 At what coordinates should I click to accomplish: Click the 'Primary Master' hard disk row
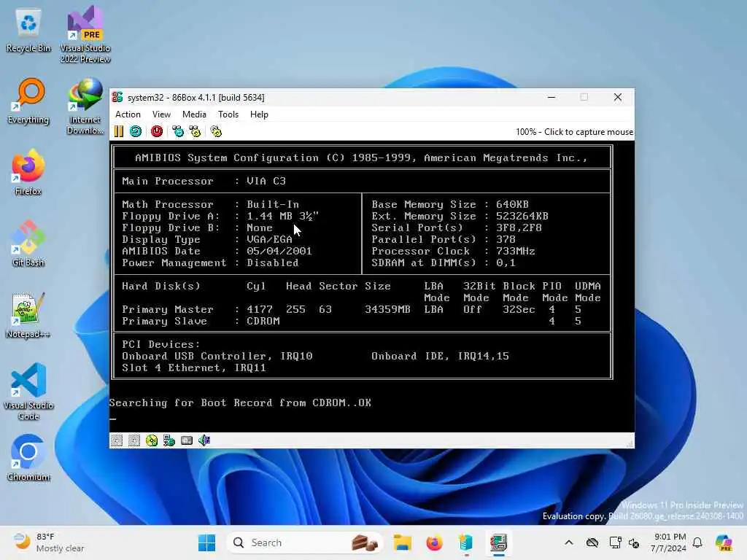(x=352, y=309)
